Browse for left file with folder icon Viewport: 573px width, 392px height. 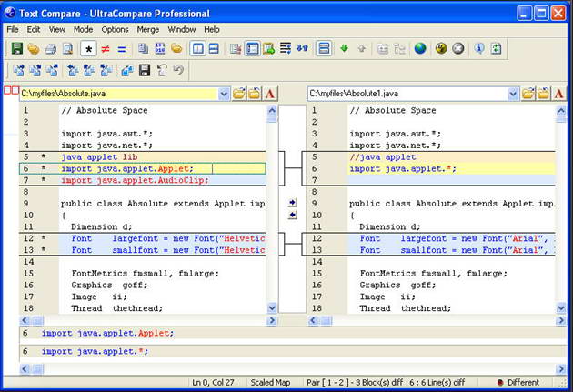point(239,94)
